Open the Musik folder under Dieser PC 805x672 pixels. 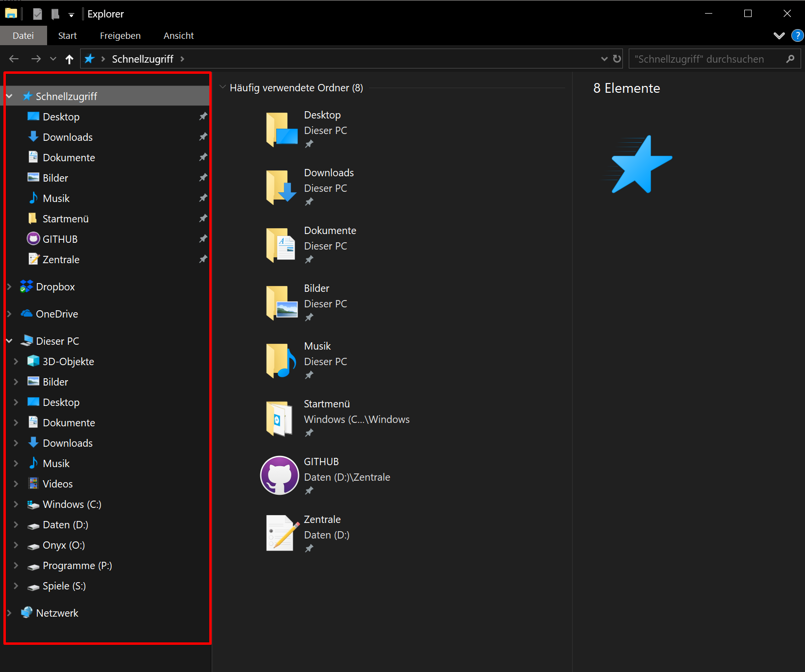pos(56,463)
